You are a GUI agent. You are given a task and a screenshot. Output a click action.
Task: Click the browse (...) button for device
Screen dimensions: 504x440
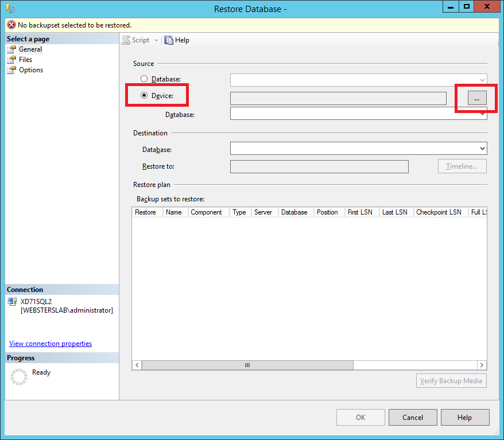coord(476,99)
